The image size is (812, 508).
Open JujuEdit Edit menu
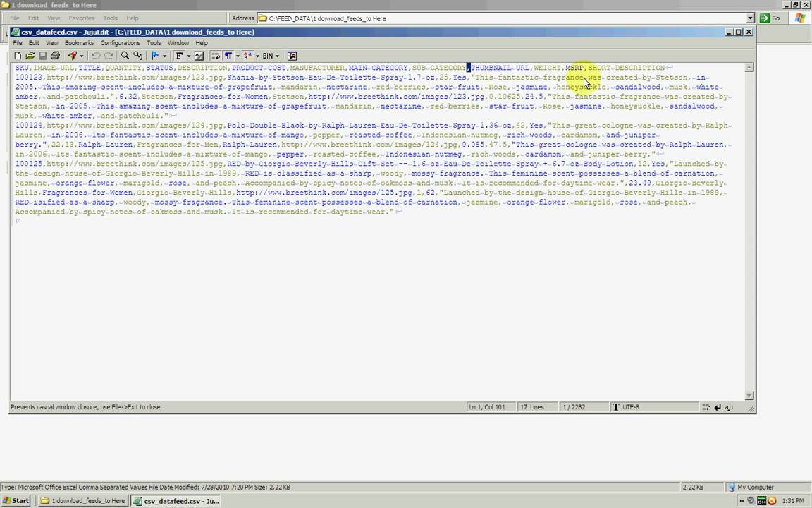34,43
